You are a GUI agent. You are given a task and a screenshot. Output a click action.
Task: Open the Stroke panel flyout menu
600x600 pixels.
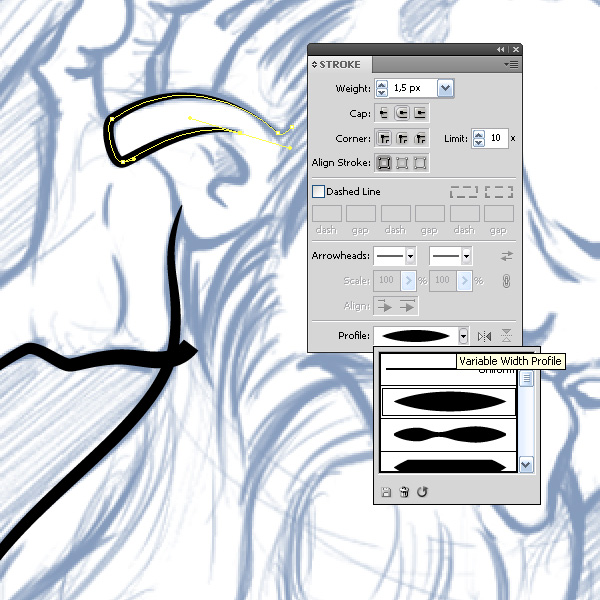tap(511, 64)
